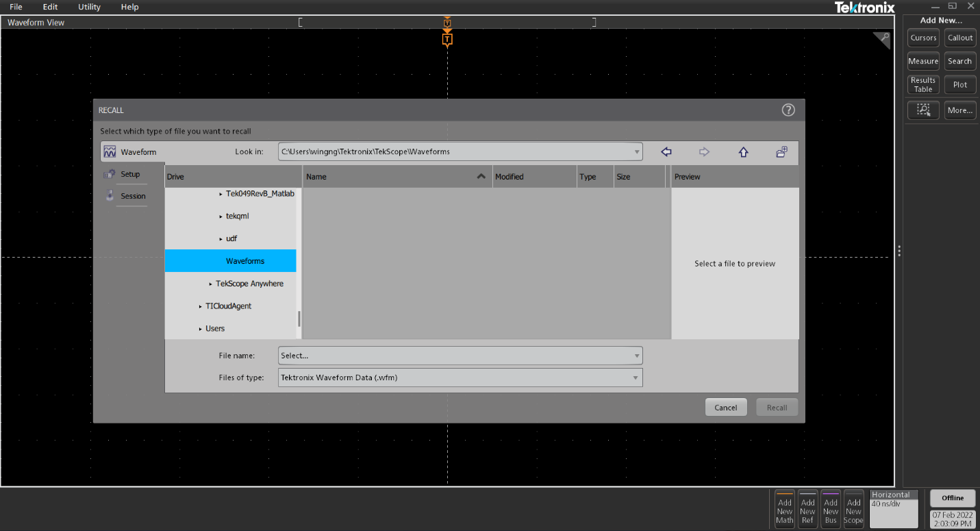Add a new Math waveform
Screen dimensions: 980x531
point(784,509)
